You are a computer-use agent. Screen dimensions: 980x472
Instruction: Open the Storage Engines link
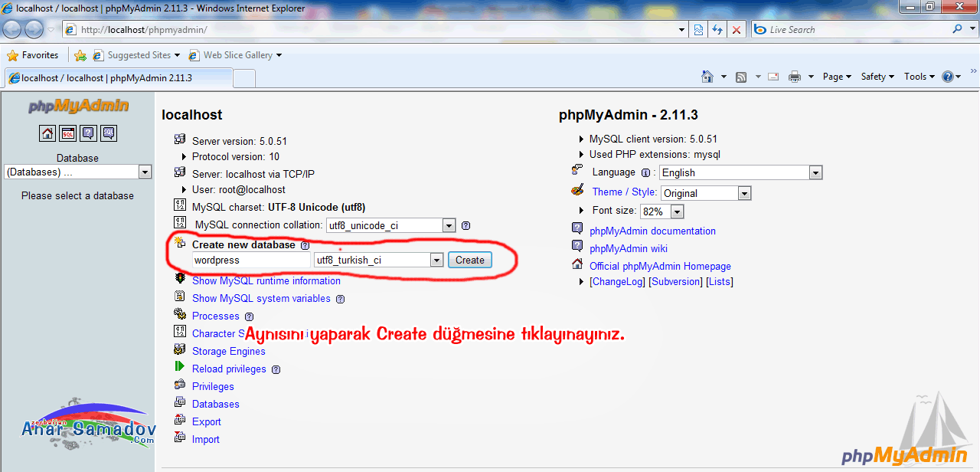229,352
